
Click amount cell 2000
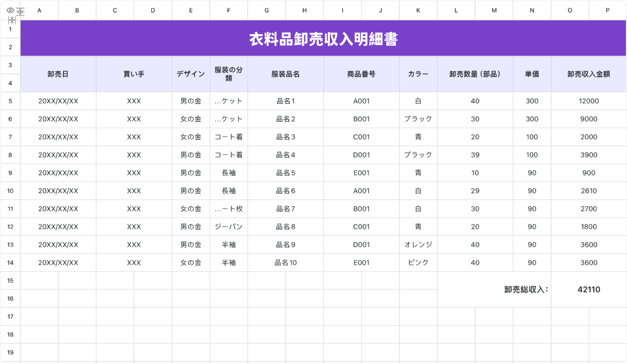coord(589,137)
